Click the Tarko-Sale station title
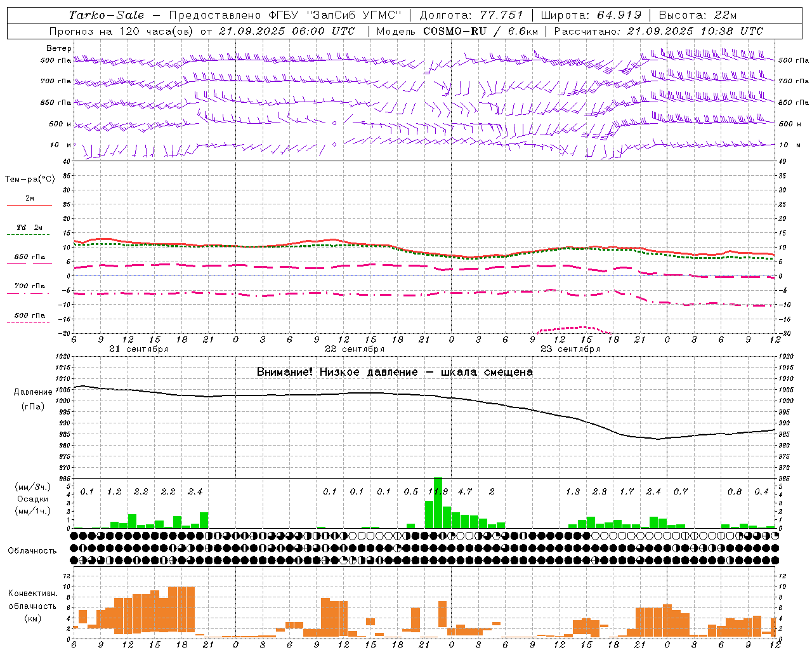The image size is (812, 650). [x=107, y=15]
